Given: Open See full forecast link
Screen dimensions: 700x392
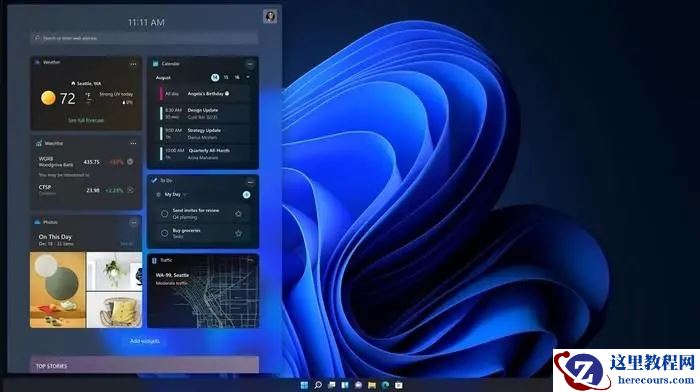Looking at the screenshot, I should click(86, 120).
